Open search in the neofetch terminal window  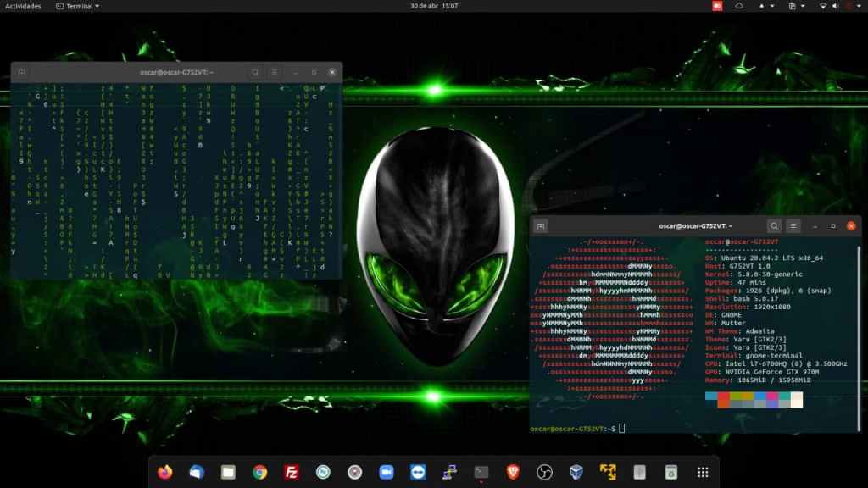[x=774, y=226]
